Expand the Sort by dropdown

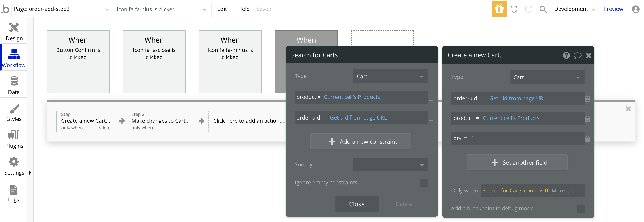click(x=390, y=165)
